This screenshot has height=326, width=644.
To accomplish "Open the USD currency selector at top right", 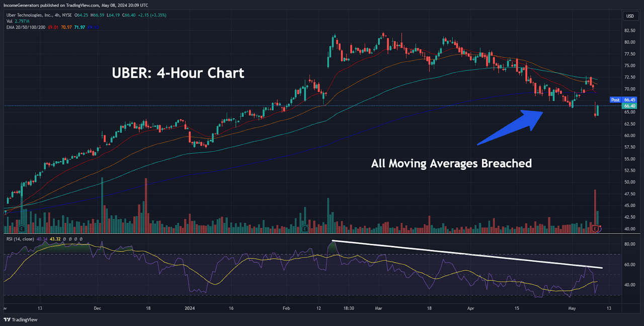I will [630, 16].
